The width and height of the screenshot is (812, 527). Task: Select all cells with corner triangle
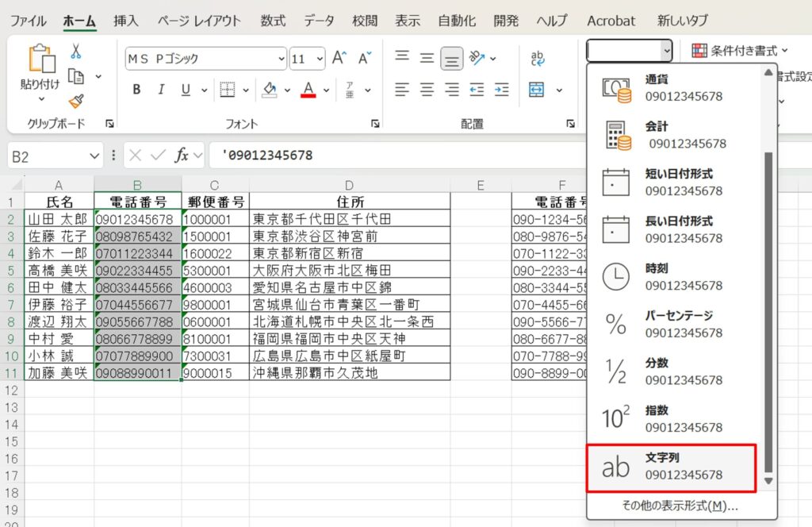click(17, 184)
